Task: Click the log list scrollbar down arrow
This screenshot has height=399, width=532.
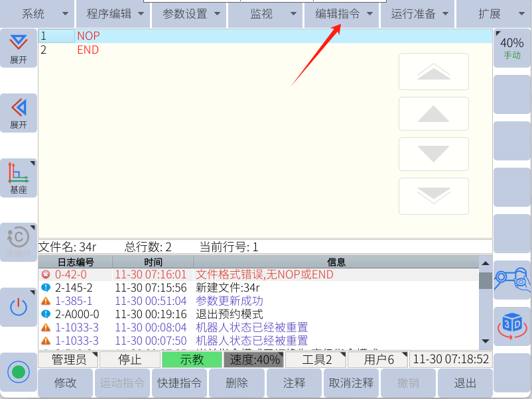Action: (x=486, y=341)
